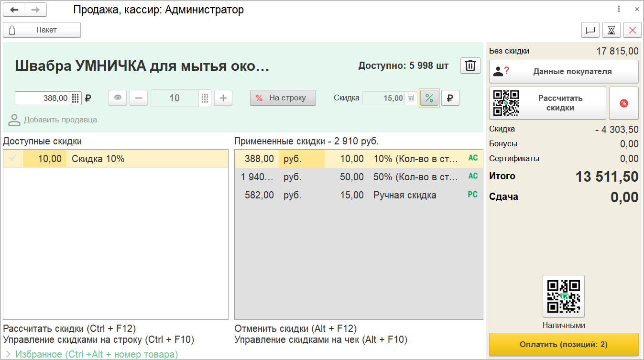
Task: Decrease quantity with minus button
Action: (139, 98)
